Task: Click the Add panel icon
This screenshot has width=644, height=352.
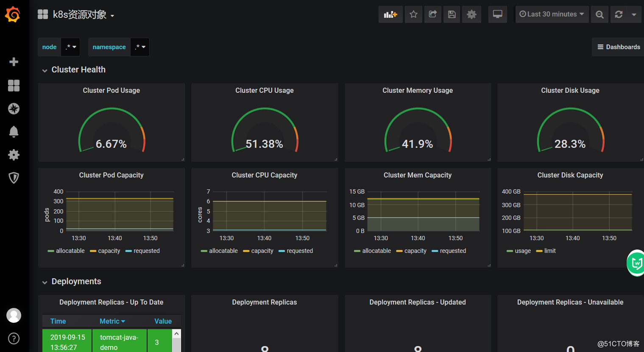Action: point(390,14)
